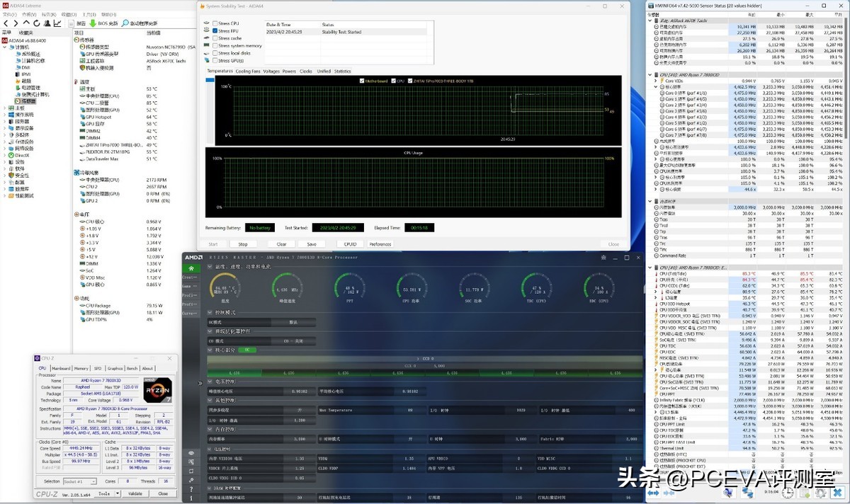The height and width of the screenshot is (504, 850).
Task: Go back in AIDA64 toolbar
Action: pos(6,23)
